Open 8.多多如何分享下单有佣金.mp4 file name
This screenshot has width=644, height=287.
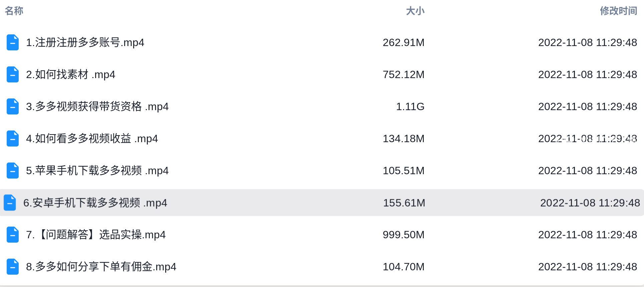tap(101, 267)
